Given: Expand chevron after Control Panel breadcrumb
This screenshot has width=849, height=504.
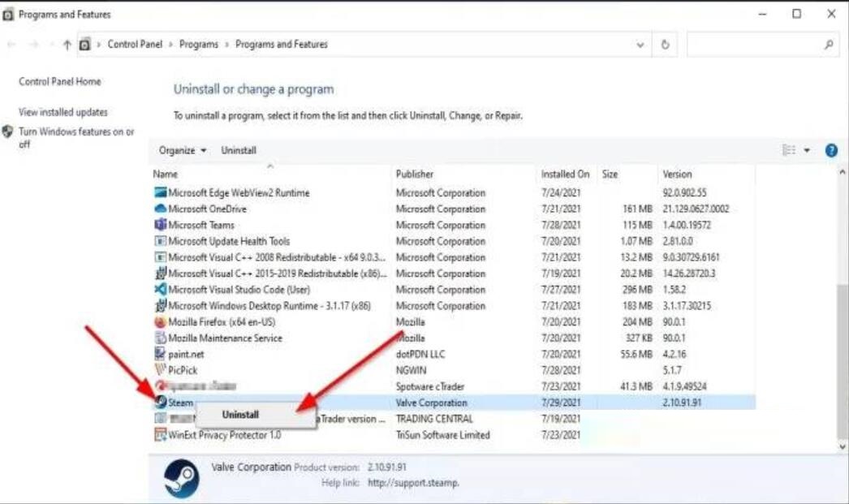Looking at the screenshot, I should click(170, 45).
